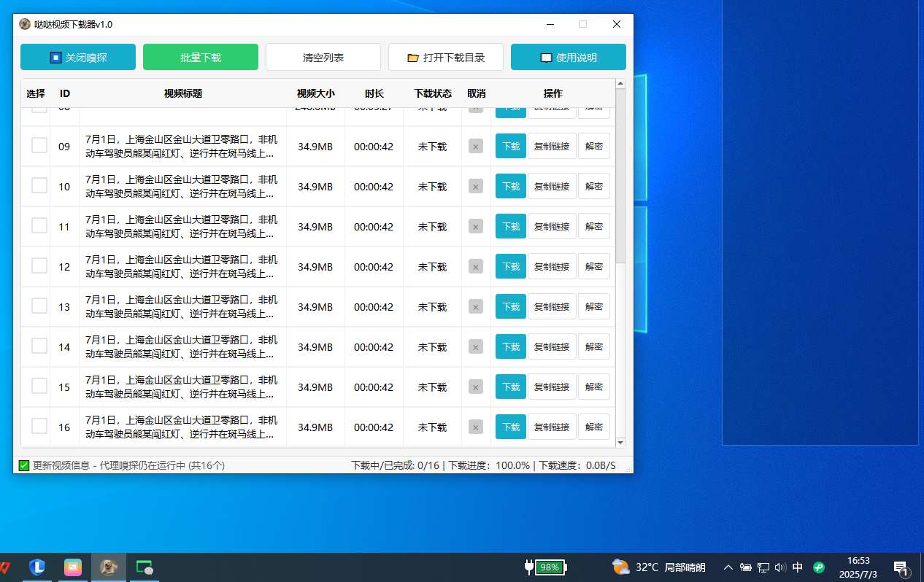Decrypt video ID 12
924x582 pixels.
coord(594,266)
